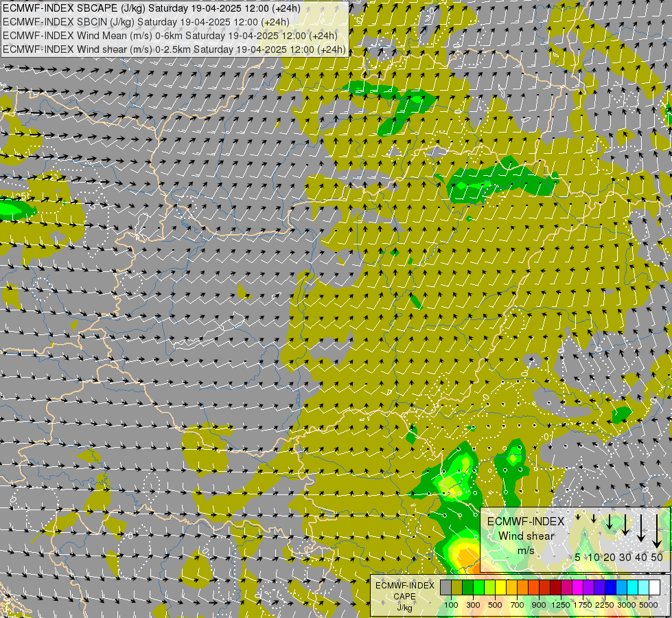This screenshot has width=672, height=618.
Task: Click the 50 label in wind shear legend
Action: point(657,557)
